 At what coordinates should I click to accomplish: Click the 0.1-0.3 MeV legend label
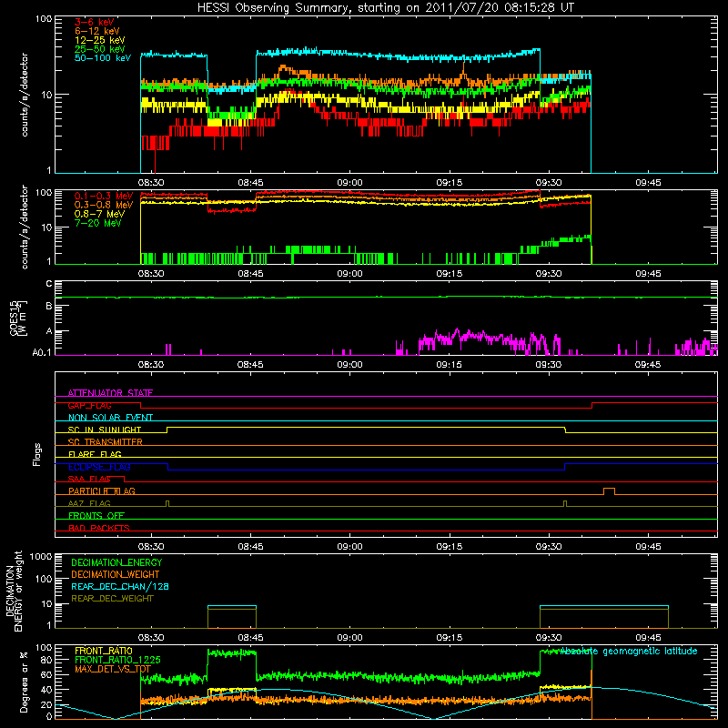click(104, 196)
